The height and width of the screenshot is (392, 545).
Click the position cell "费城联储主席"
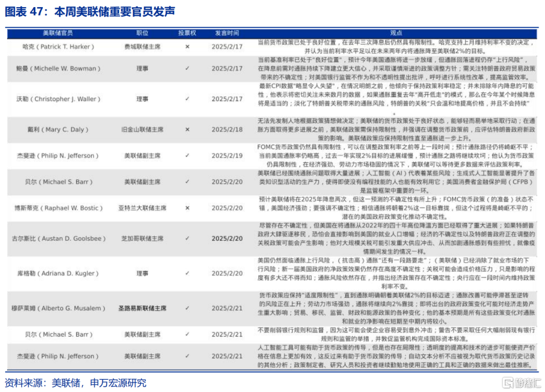142,46
